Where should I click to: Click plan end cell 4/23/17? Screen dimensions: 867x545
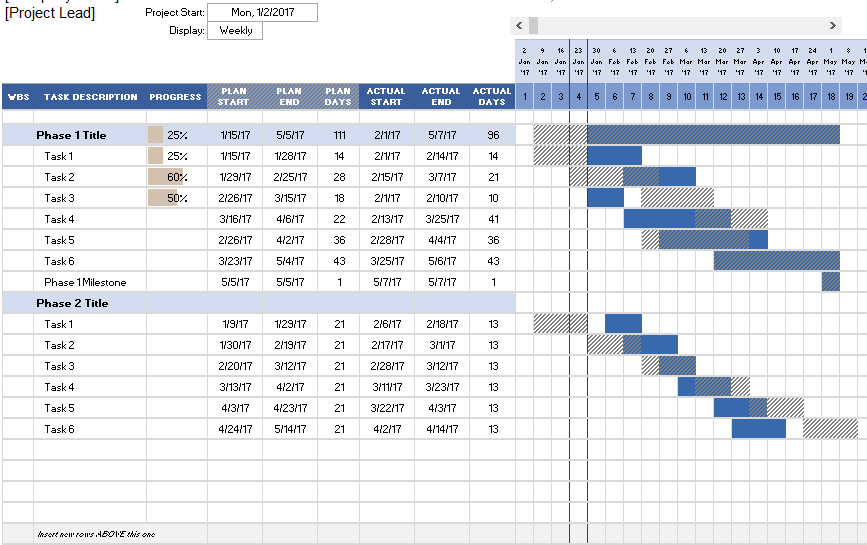290,408
